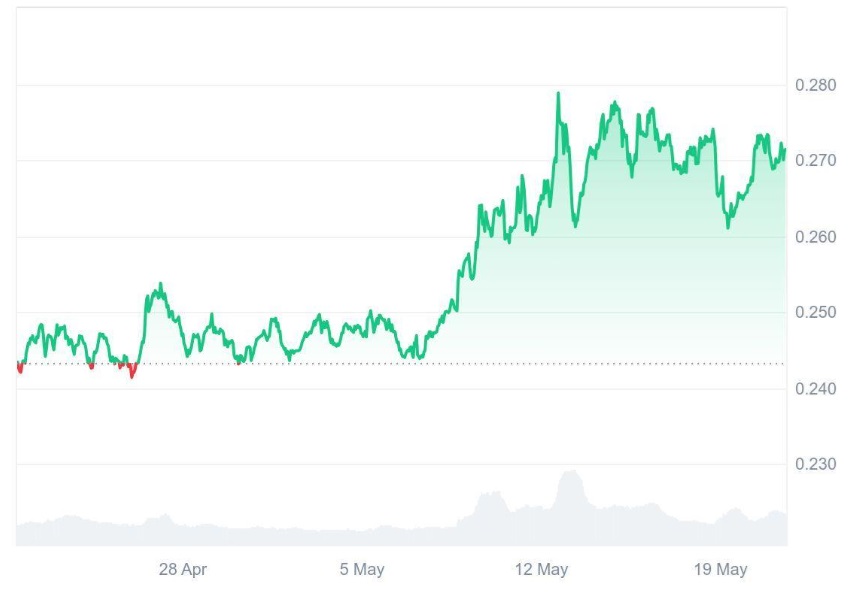This screenshot has height=603, width=861.
Task: Click the red segment at the chart's left start
Action: [x=20, y=369]
